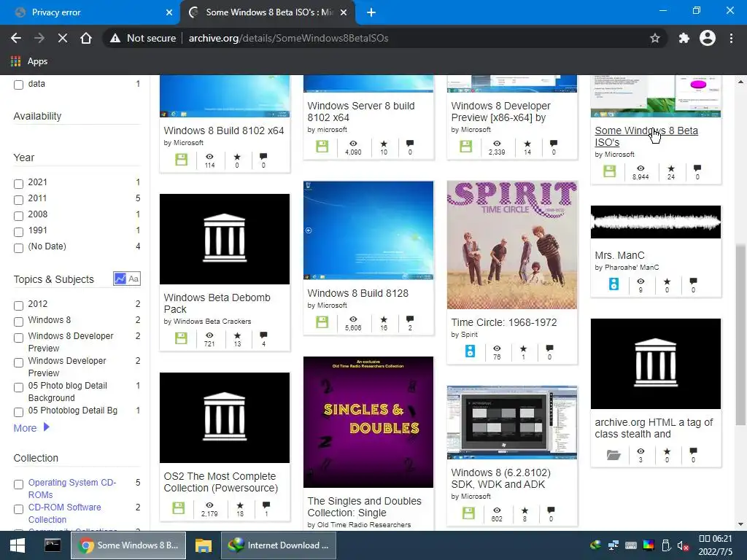Click the favorites star under Windows Server 8 build 8102
This screenshot has width=747, height=560.
click(384, 144)
